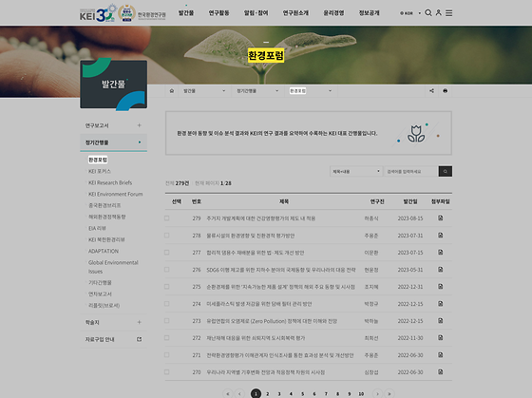Check the box for item 271
This screenshot has width=532, height=398.
(166, 355)
